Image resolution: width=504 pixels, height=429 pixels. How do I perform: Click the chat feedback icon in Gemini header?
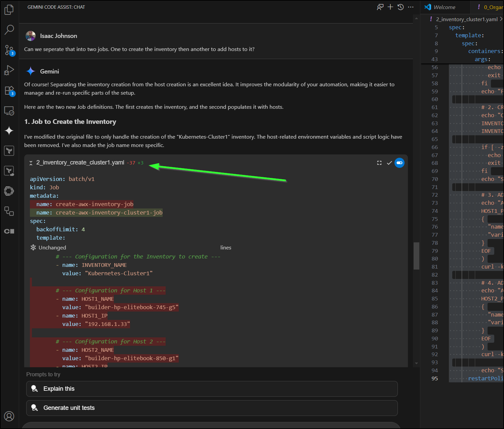tap(380, 7)
